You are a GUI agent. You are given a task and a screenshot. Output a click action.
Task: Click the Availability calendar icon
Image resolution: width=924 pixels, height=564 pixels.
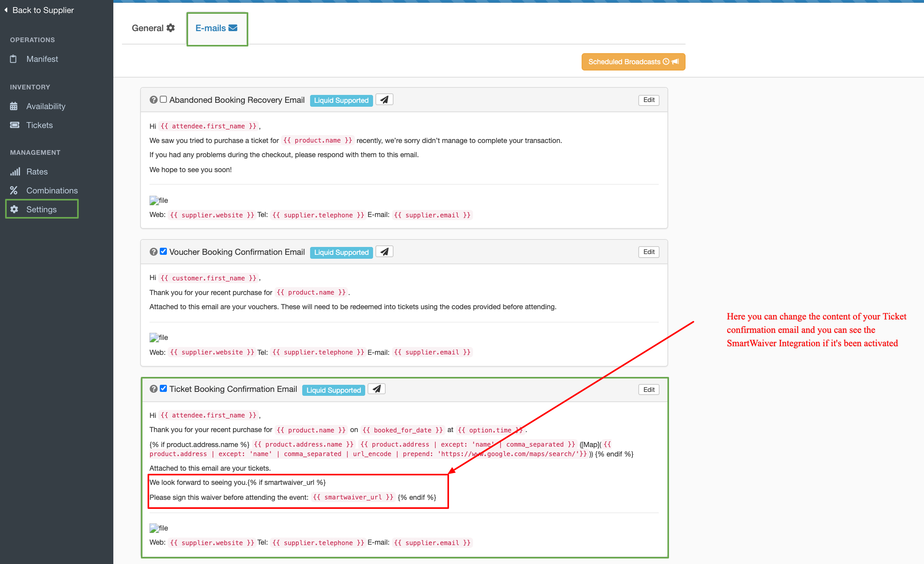pos(14,106)
